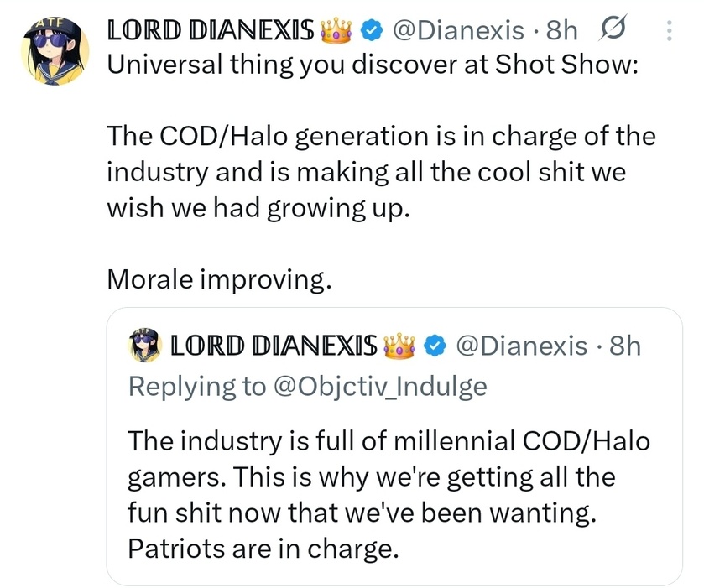Click the @Dianexis handle on main tweet

[x=458, y=31]
